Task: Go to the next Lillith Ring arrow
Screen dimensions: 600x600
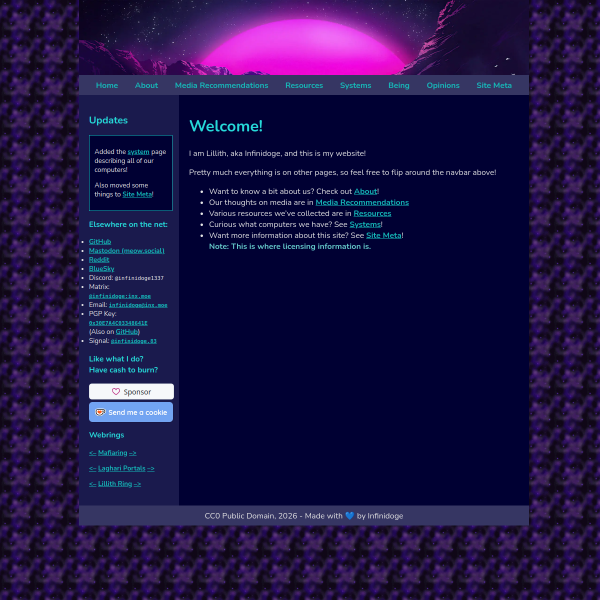Action: pos(137,484)
